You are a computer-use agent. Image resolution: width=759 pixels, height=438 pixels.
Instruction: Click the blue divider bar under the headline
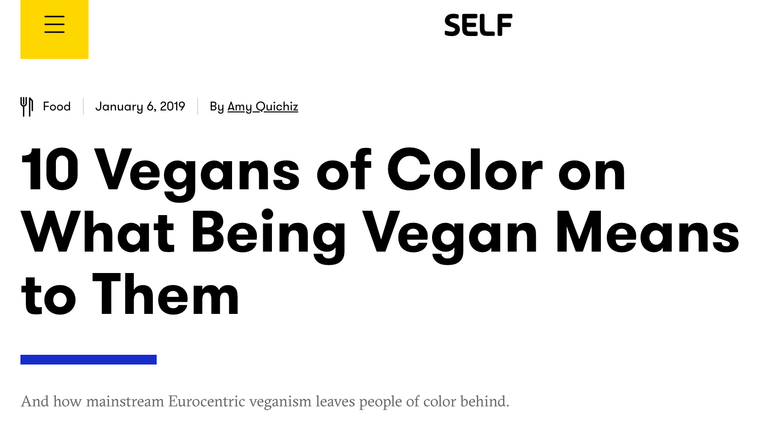89,359
